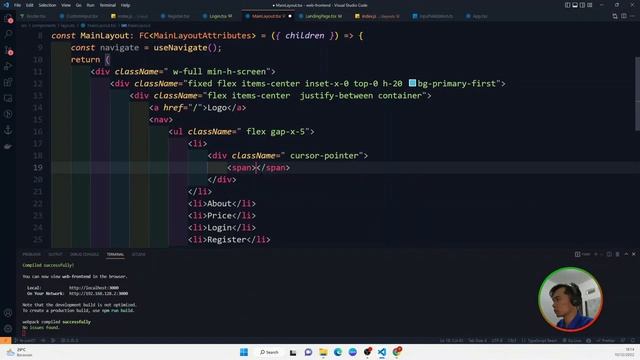Switch to the DEBUG CONSOLE panel tab
The image size is (640, 360).
pyautogui.click(x=84, y=254)
